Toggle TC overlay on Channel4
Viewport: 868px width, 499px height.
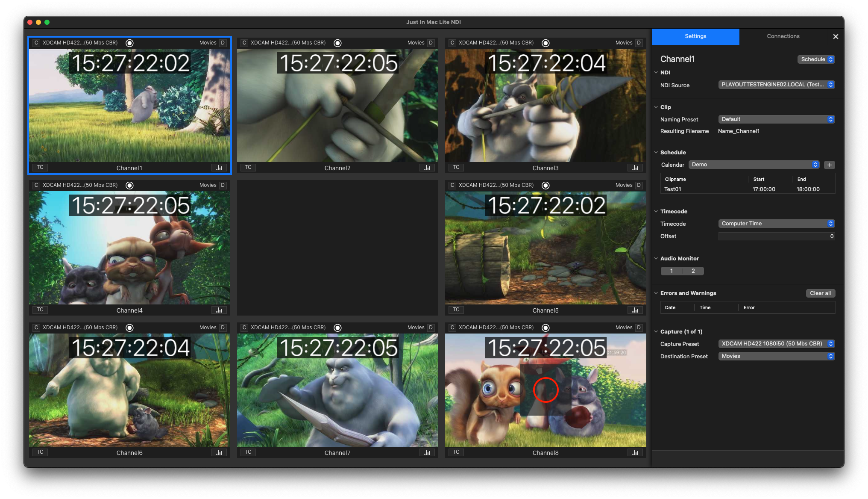pyautogui.click(x=40, y=310)
